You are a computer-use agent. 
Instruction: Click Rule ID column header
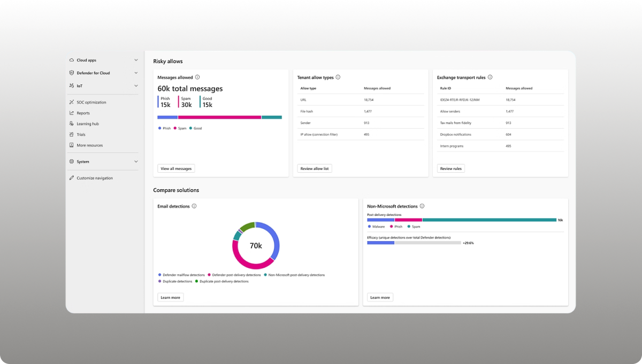[445, 88]
